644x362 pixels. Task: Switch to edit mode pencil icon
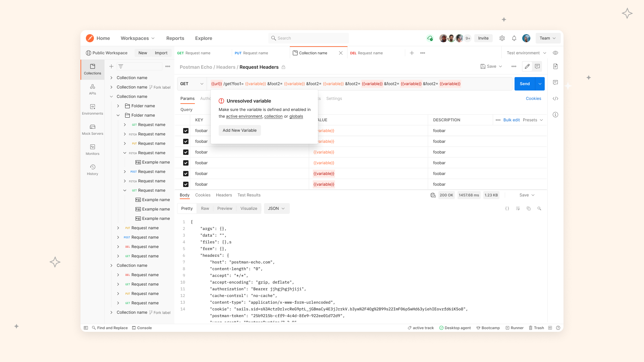527,66
